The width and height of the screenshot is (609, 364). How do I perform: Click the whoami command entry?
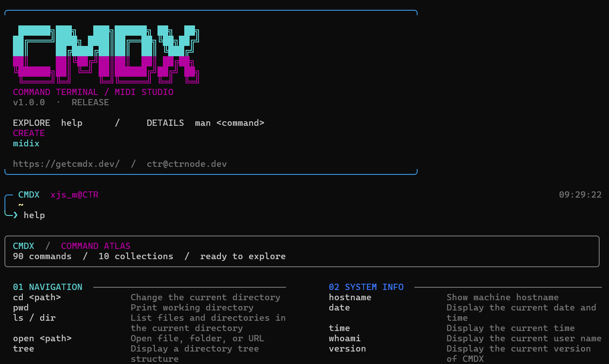[x=345, y=338]
